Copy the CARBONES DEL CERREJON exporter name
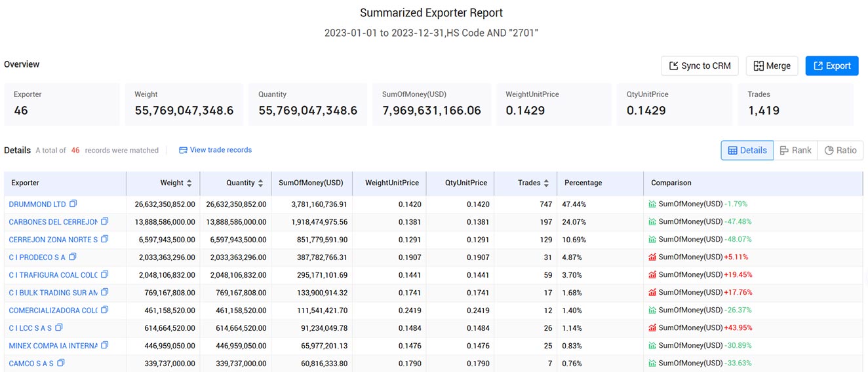868x372 pixels. pos(104,221)
